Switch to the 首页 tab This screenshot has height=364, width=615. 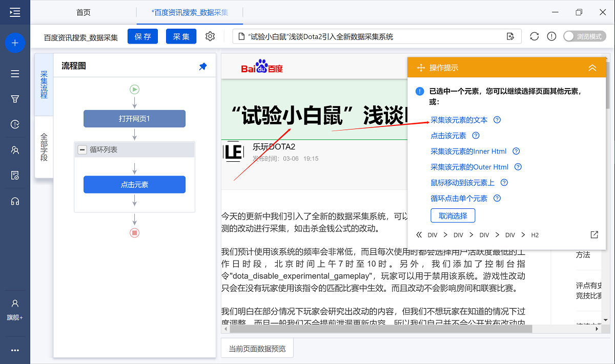[84, 12]
